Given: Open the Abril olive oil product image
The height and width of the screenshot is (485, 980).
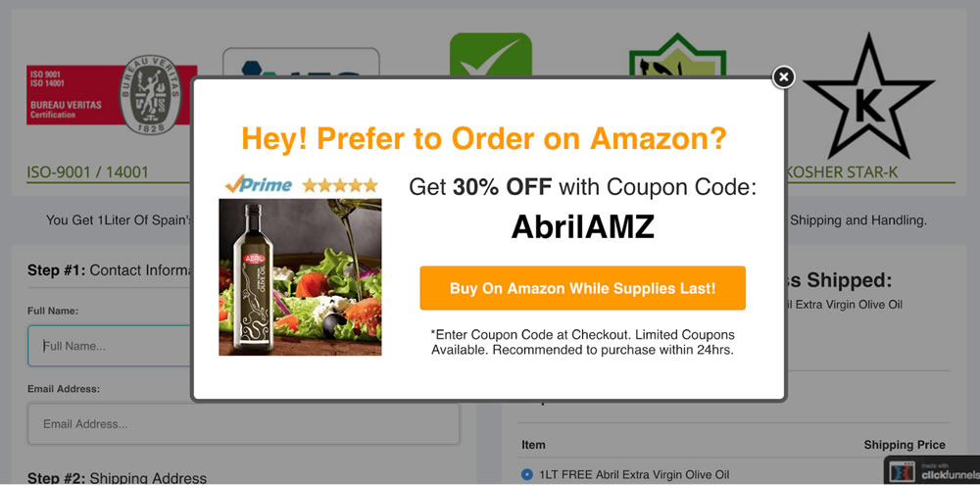Looking at the screenshot, I should point(300,276).
